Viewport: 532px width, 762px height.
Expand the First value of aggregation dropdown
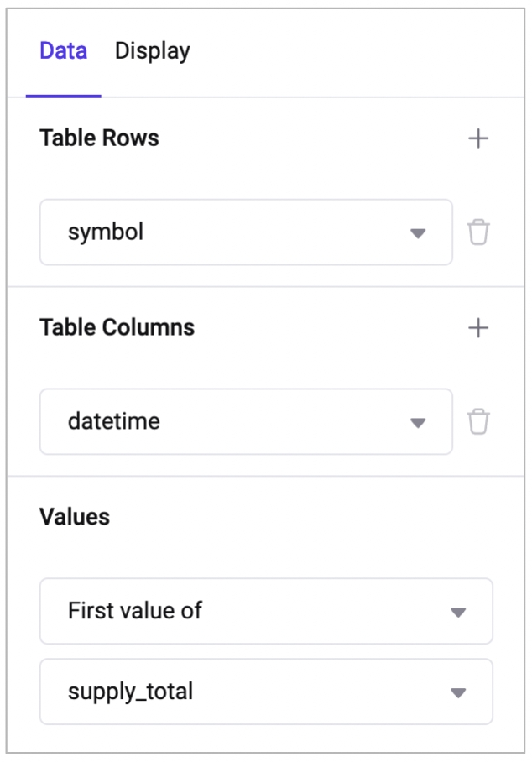tap(265, 611)
